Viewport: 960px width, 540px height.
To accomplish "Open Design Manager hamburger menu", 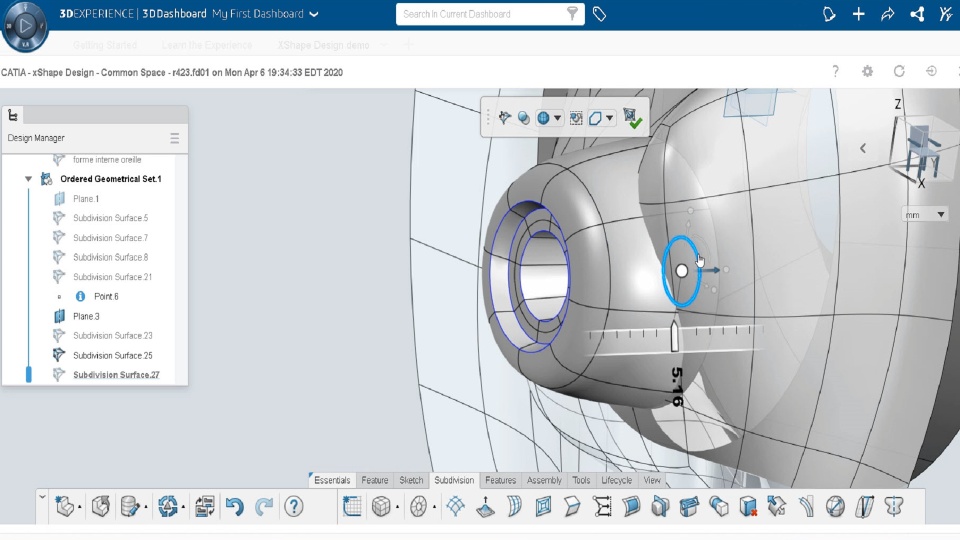I will click(x=174, y=138).
